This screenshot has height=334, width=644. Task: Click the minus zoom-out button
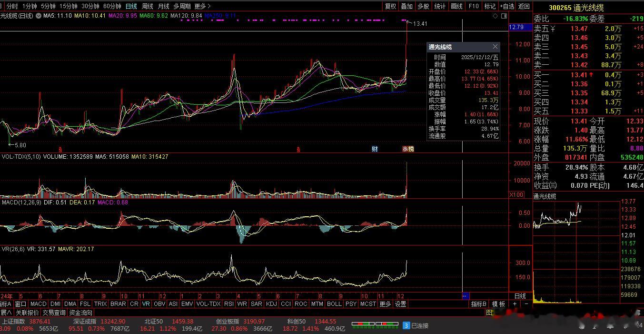click(x=526, y=304)
